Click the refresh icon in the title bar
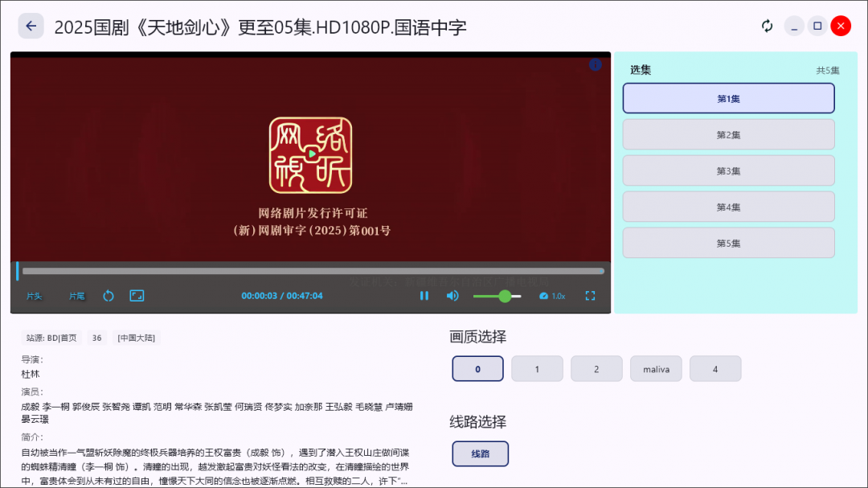The image size is (868, 488). pyautogui.click(x=767, y=25)
